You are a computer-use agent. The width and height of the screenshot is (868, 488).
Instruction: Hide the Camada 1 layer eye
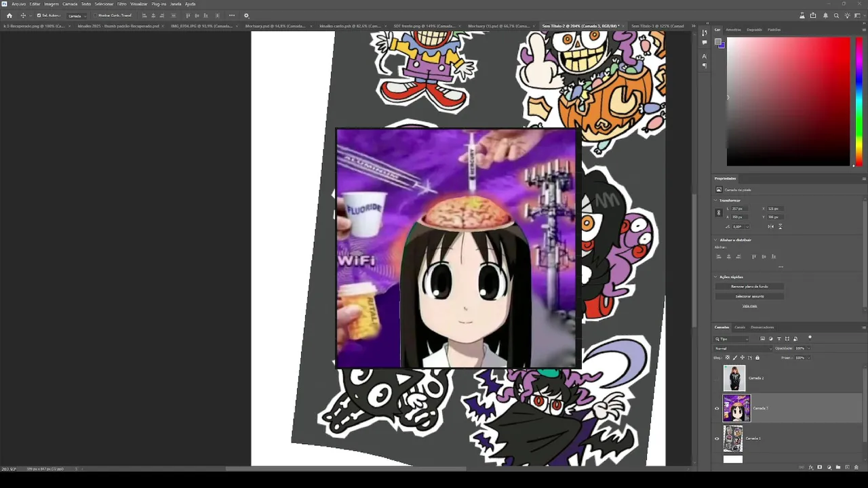717,439
